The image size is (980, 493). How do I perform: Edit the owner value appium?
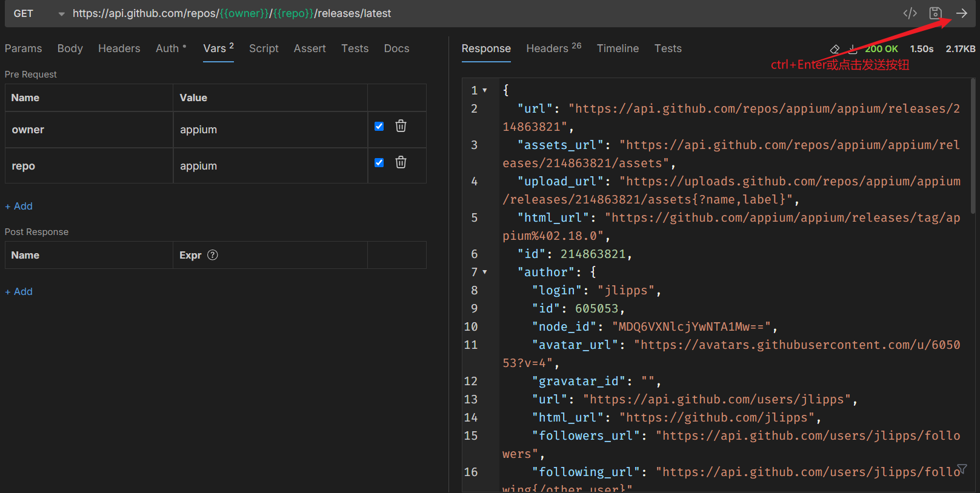[x=270, y=130]
